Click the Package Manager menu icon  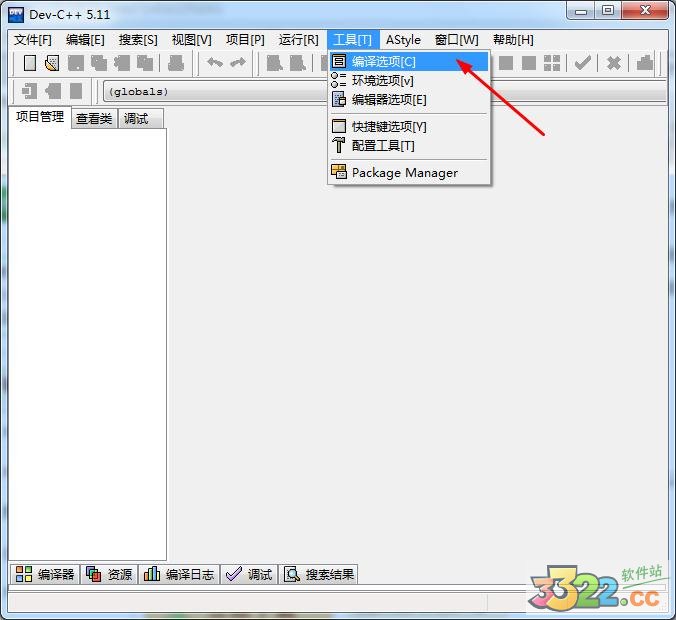[x=339, y=172]
